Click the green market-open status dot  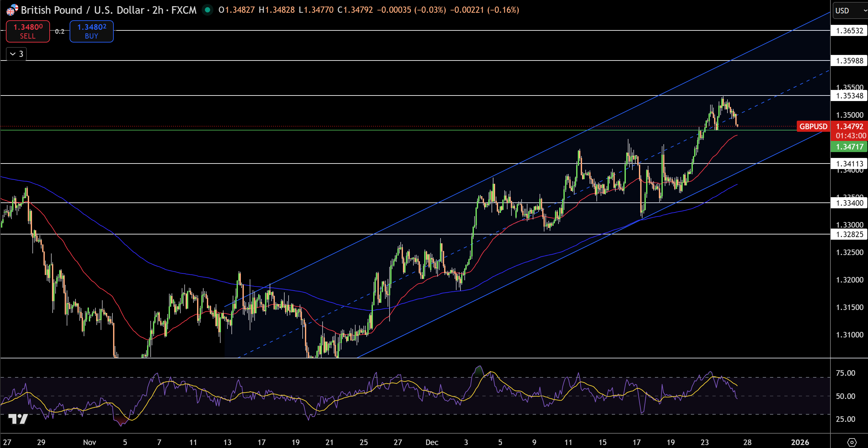pyautogui.click(x=208, y=10)
